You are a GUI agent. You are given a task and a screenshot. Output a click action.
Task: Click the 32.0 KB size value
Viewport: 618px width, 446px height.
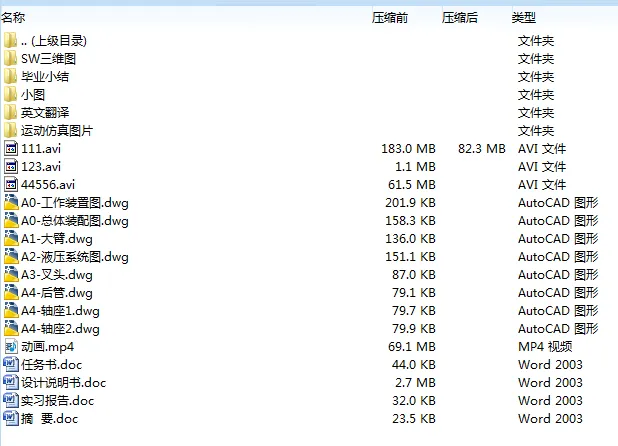tap(414, 401)
